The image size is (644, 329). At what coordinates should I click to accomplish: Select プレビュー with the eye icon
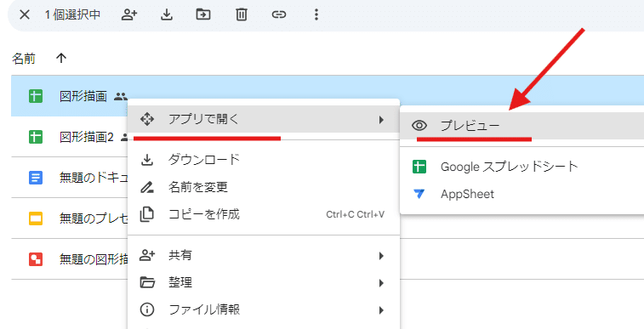click(521, 126)
